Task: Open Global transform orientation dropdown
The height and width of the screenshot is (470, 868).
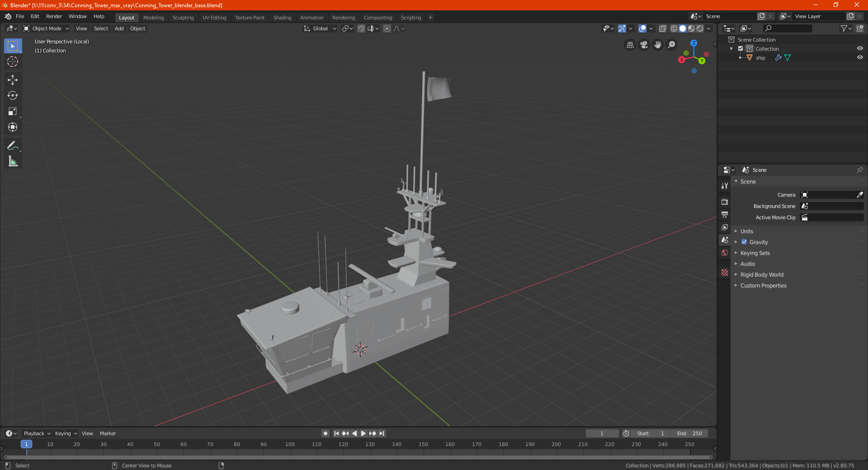Action: 320,28
